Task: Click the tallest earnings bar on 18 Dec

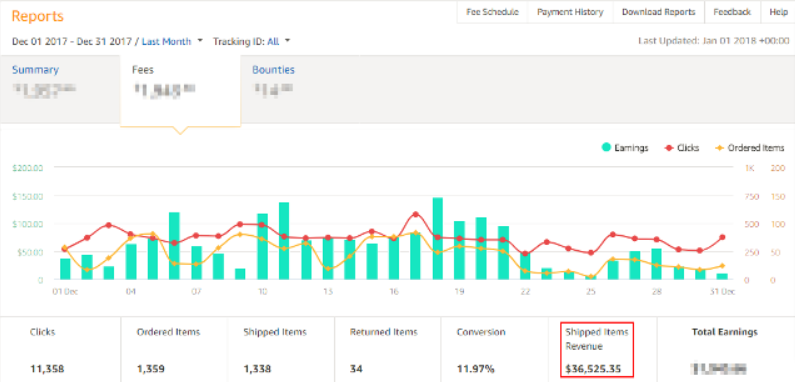Action: 438,238
